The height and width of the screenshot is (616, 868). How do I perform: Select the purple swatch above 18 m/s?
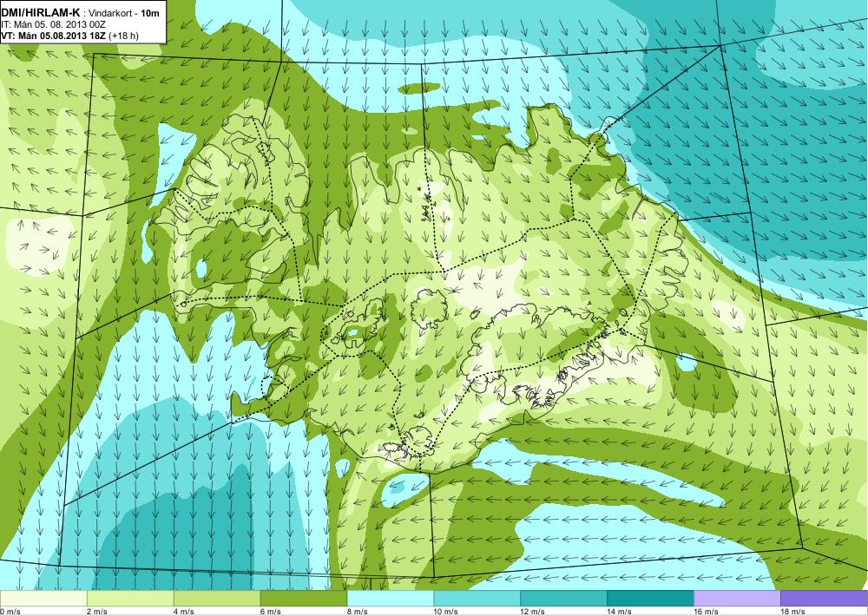[824, 599]
